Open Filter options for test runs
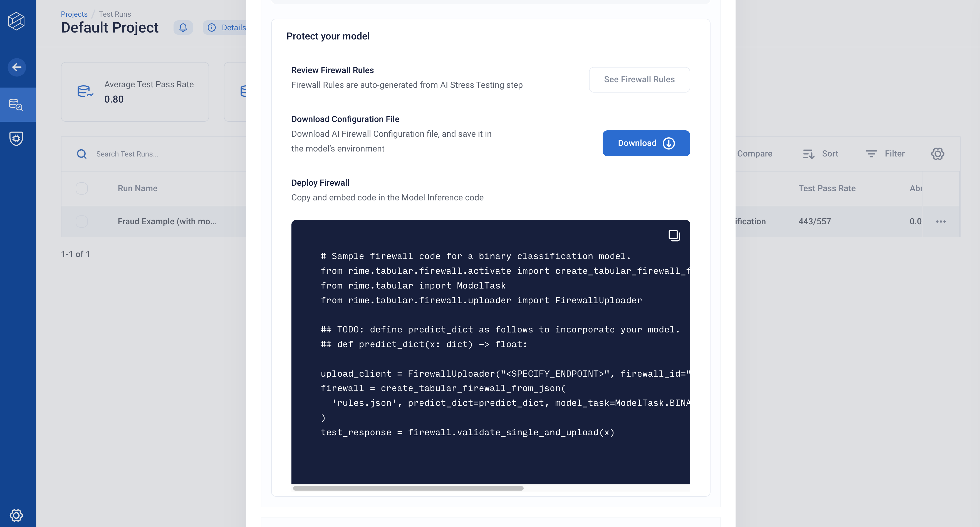This screenshot has width=980, height=527. [885, 154]
